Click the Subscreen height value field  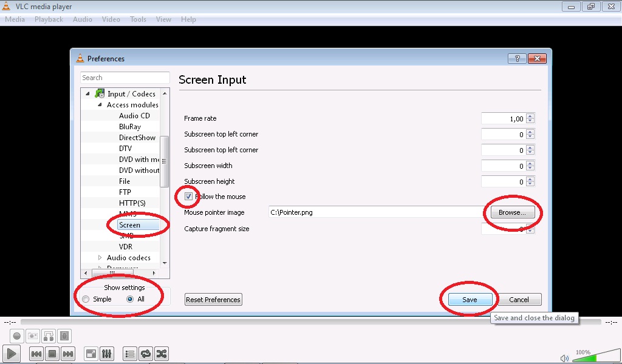(504, 182)
